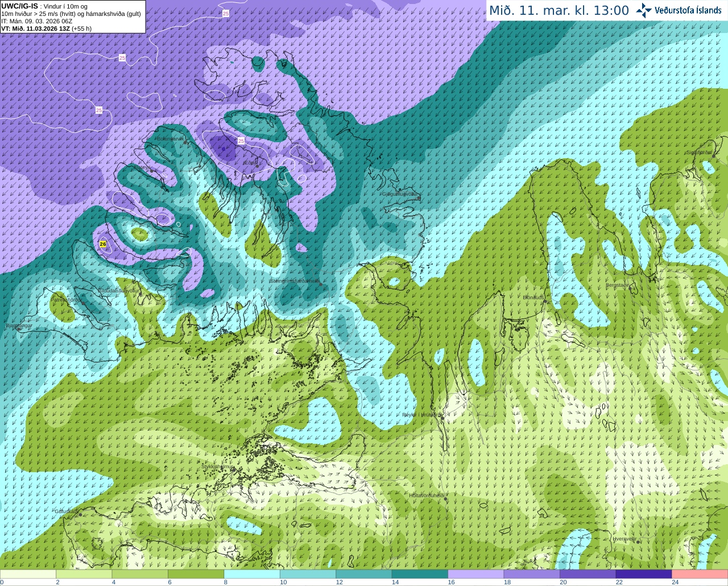Click the Stykkishólmur station label
The width and height of the screenshot is (728, 586).
[x=218, y=467]
